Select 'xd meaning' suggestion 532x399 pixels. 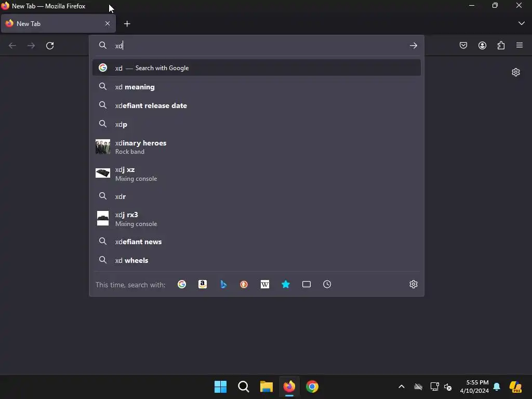(257, 87)
